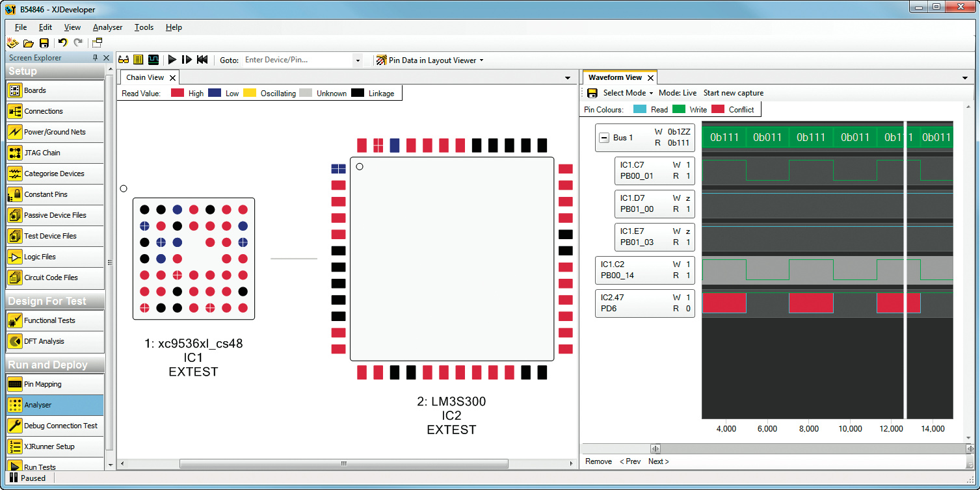Viewport: 980px width, 490px height.
Task: Click Start new capture
Action: pyautogui.click(x=733, y=93)
